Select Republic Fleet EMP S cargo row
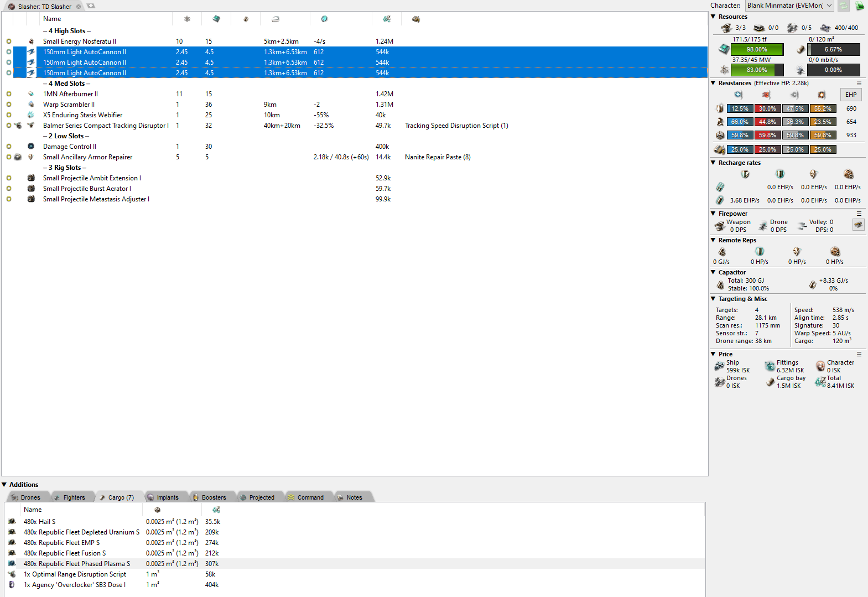This screenshot has width=868, height=597. (62, 543)
